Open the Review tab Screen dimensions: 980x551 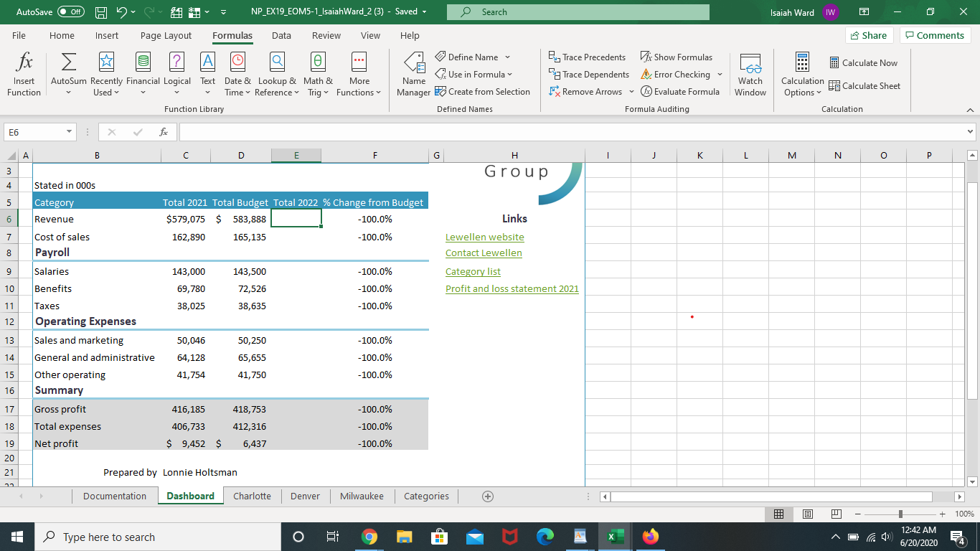click(x=326, y=35)
